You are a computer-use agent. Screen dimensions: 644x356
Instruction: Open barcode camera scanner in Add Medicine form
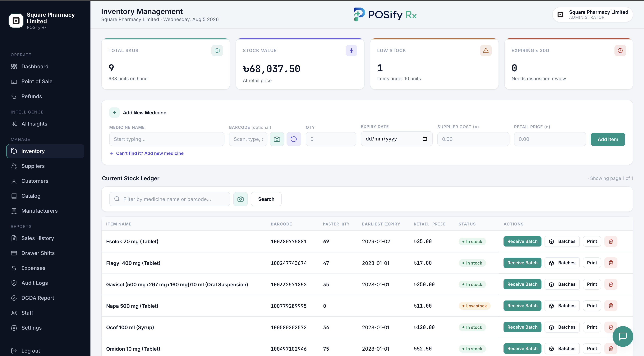(x=277, y=139)
